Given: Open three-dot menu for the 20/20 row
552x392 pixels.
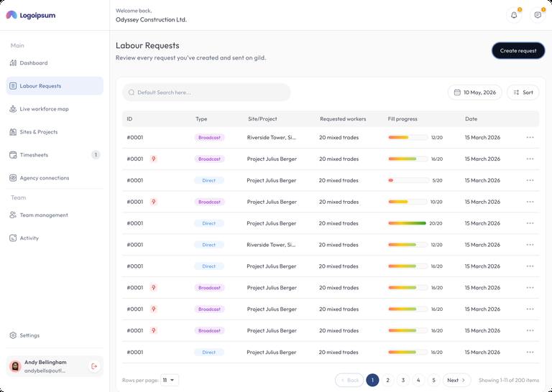Looking at the screenshot, I should [530, 223].
